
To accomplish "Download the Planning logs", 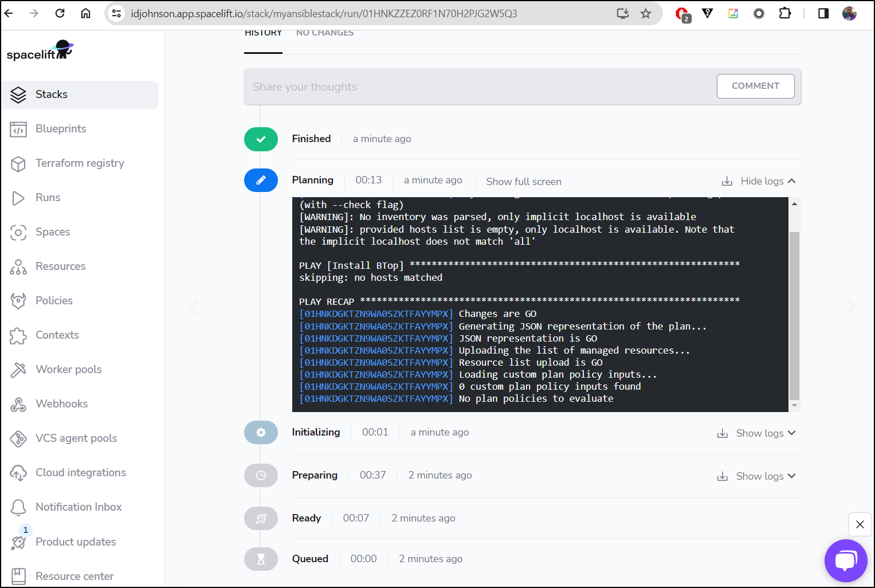I will pos(727,182).
